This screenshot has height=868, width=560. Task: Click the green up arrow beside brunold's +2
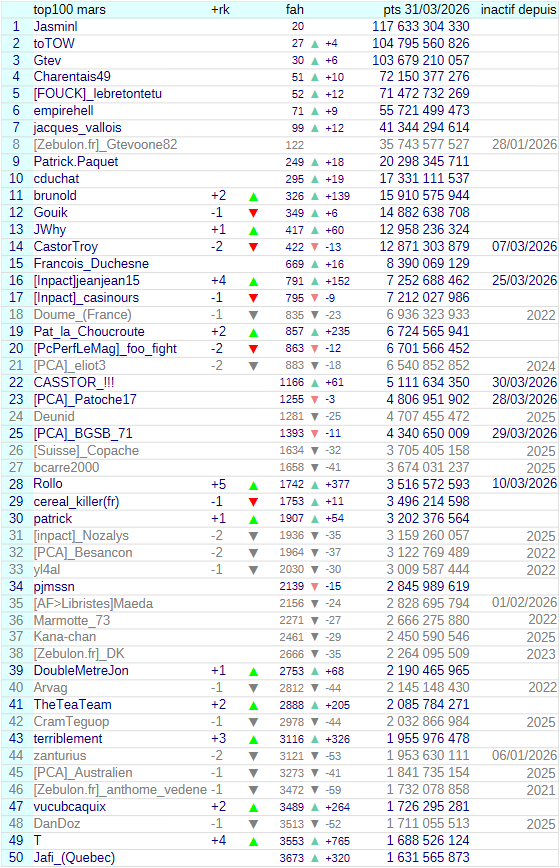253,197
